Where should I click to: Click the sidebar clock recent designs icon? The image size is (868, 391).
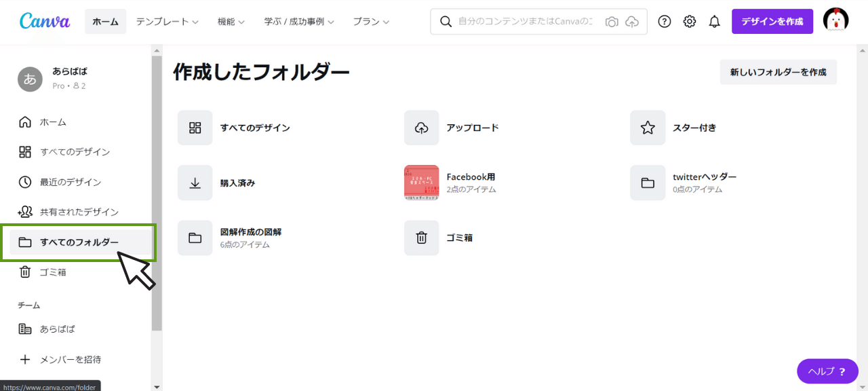point(25,182)
